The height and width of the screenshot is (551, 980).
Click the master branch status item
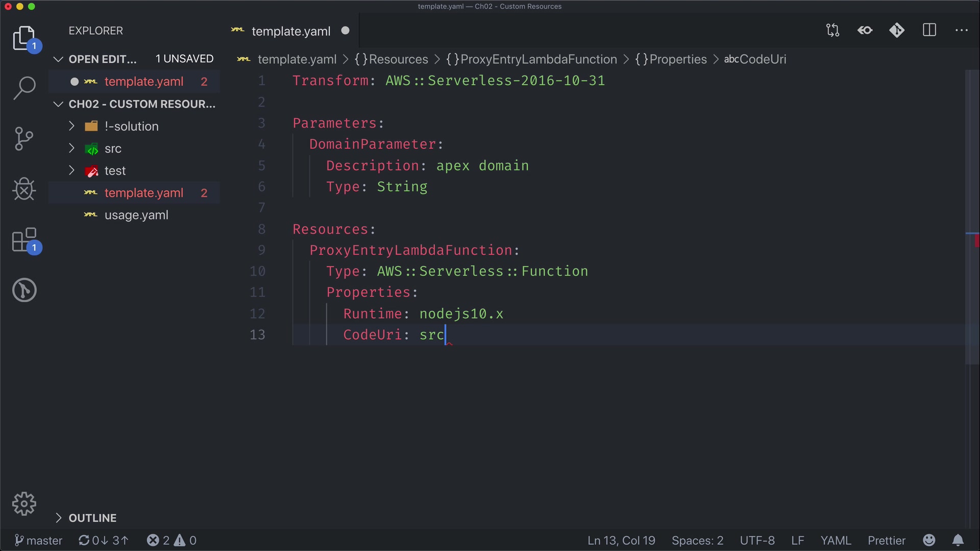[38, 540]
